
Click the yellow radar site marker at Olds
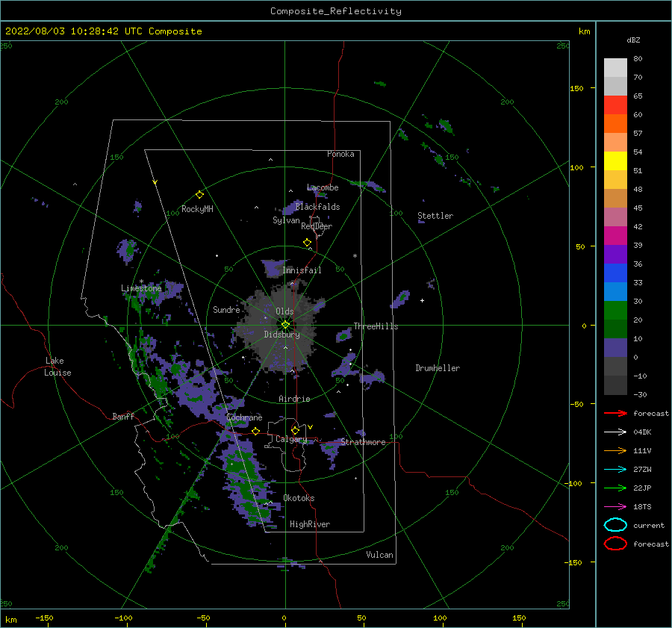[x=285, y=325]
